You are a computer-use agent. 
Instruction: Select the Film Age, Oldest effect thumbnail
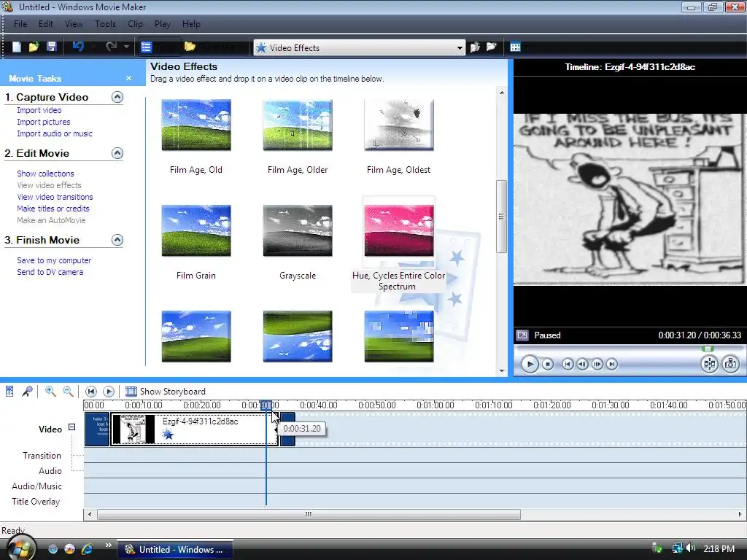(x=399, y=125)
